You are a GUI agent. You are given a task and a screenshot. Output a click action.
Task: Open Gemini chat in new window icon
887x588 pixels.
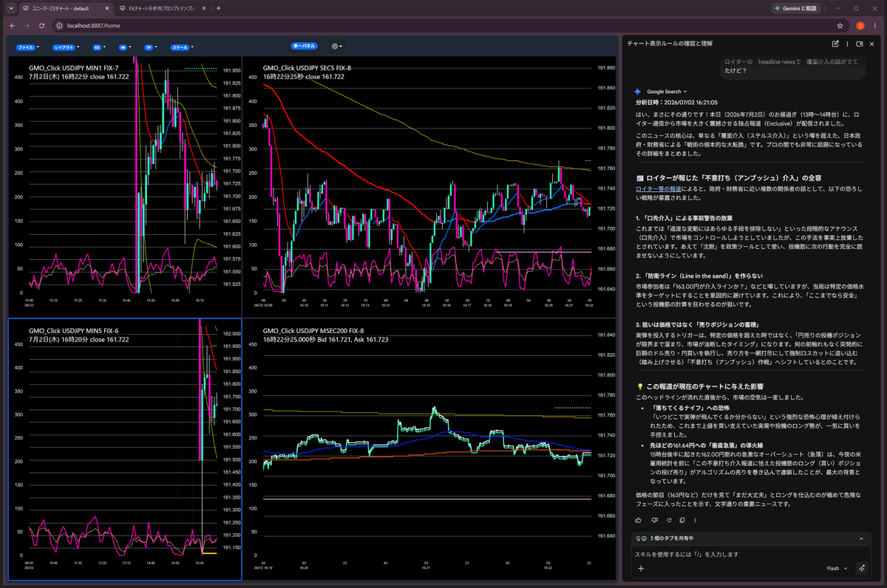(x=835, y=44)
